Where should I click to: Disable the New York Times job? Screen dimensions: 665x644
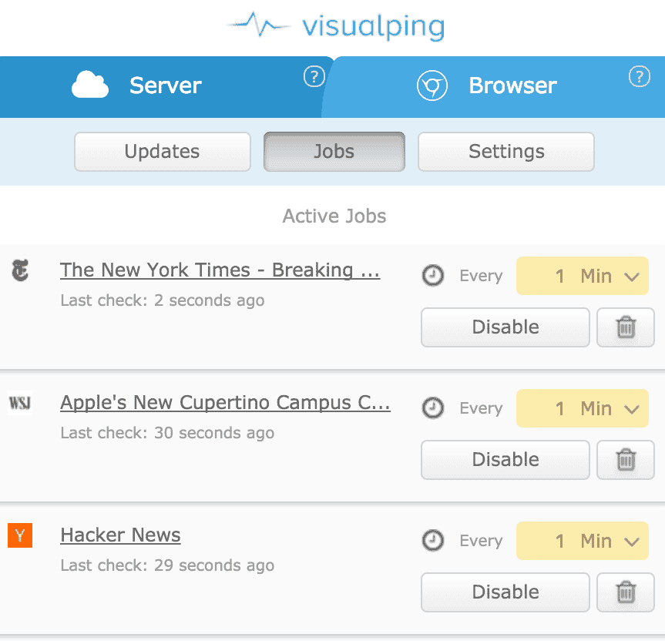coord(505,327)
